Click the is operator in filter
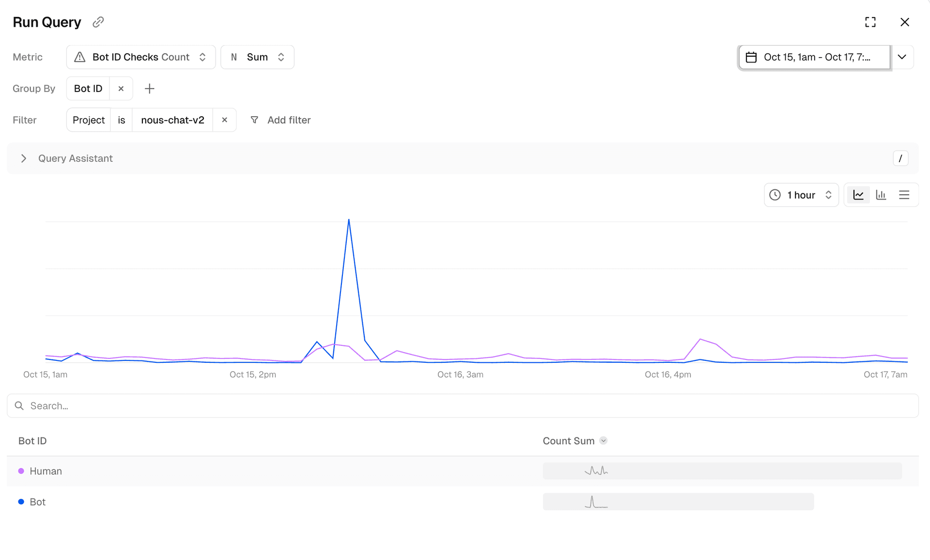Image resolution: width=930 pixels, height=560 pixels. pos(122,120)
